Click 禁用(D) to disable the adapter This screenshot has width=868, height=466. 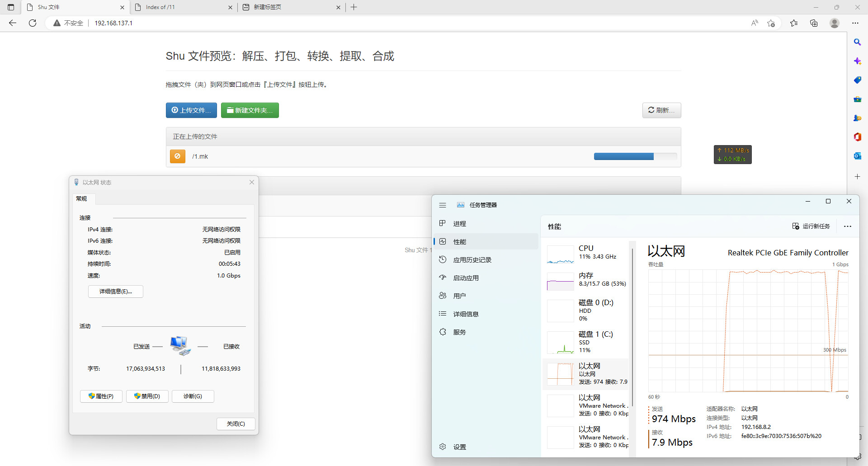pyautogui.click(x=147, y=396)
